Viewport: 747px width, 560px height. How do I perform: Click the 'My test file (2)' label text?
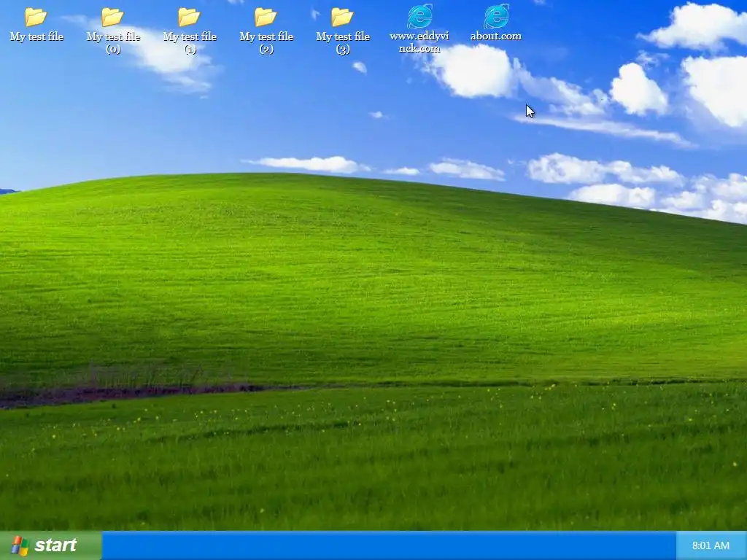tap(266, 43)
